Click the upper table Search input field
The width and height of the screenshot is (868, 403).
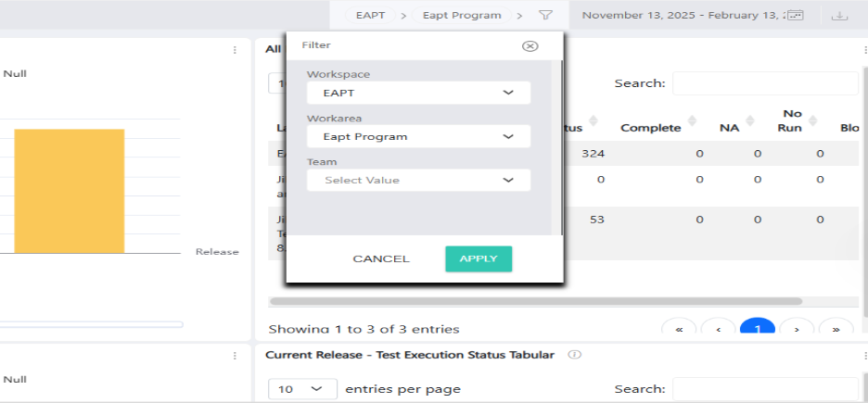pyautogui.click(x=765, y=83)
